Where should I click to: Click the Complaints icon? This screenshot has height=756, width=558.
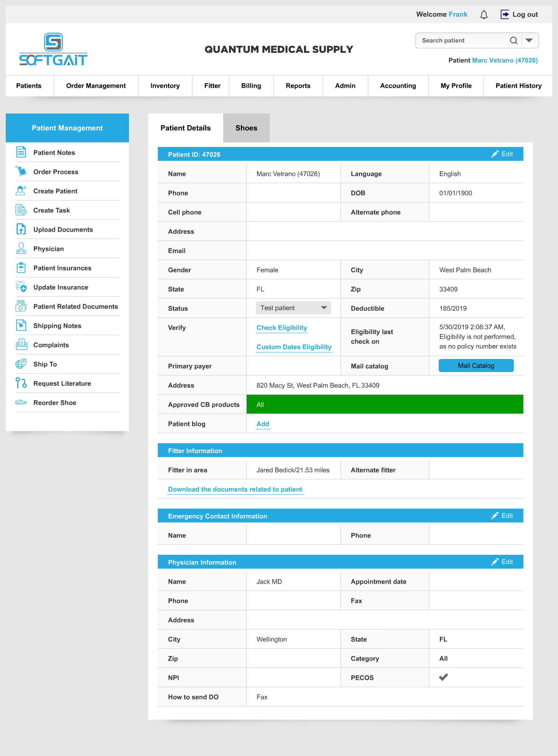point(21,344)
